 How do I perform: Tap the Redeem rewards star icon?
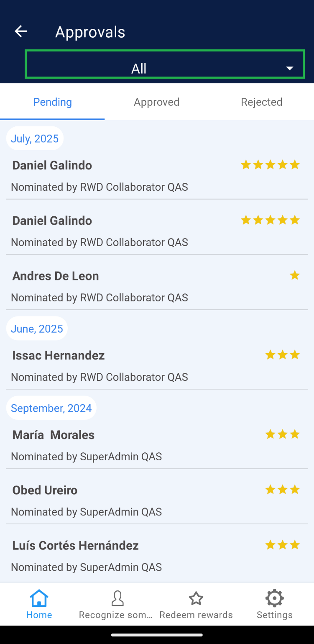pos(196,598)
